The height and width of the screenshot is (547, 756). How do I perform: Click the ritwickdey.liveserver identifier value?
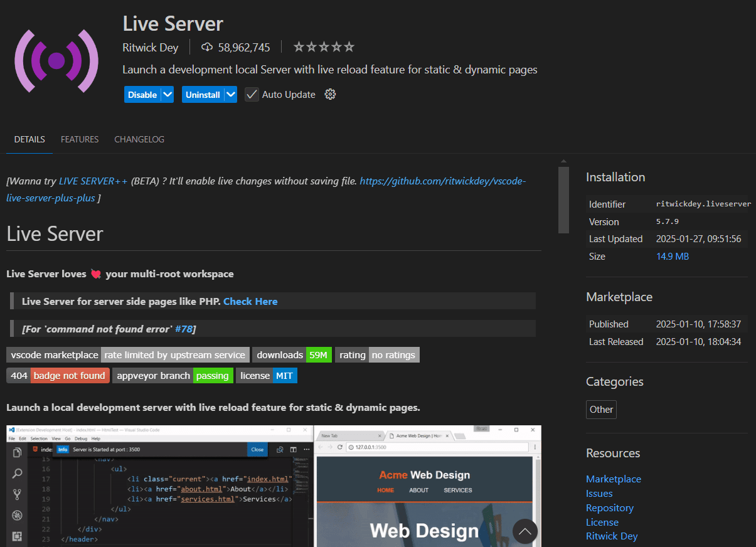[x=703, y=204]
